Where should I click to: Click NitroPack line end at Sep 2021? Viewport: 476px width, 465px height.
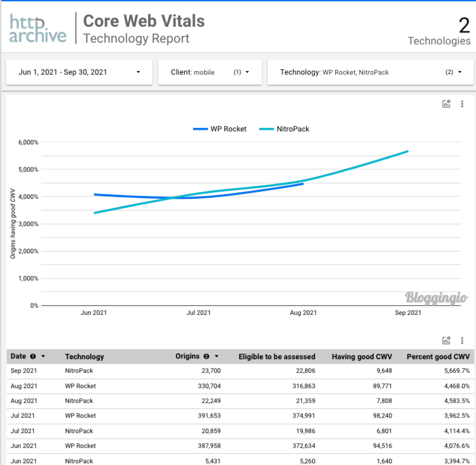click(x=408, y=151)
